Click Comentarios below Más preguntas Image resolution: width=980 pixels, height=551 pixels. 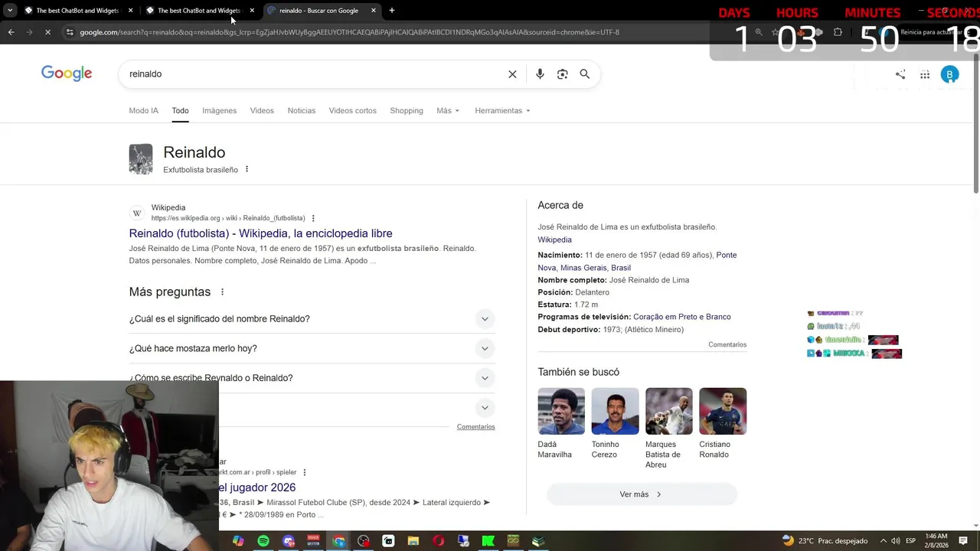coord(476,427)
